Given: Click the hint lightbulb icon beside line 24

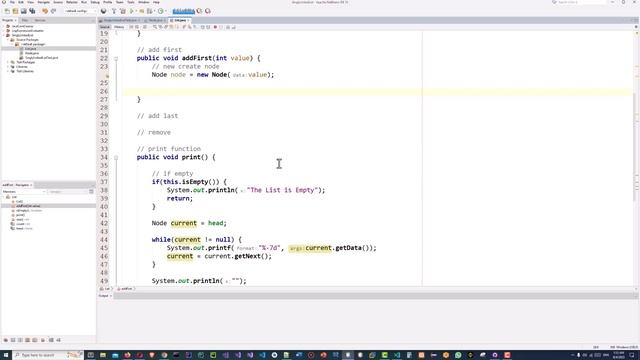Looking at the screenshot, I should 107,75.
